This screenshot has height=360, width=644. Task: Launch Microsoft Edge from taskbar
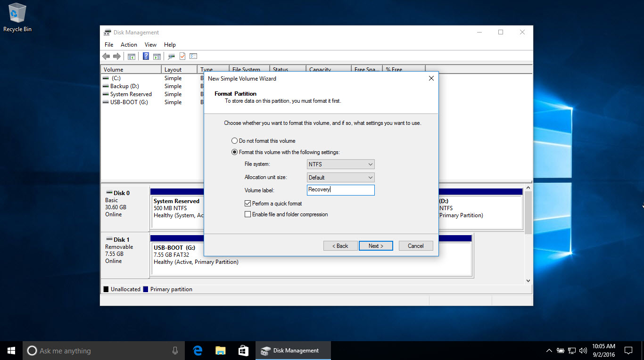click(198, 351)
